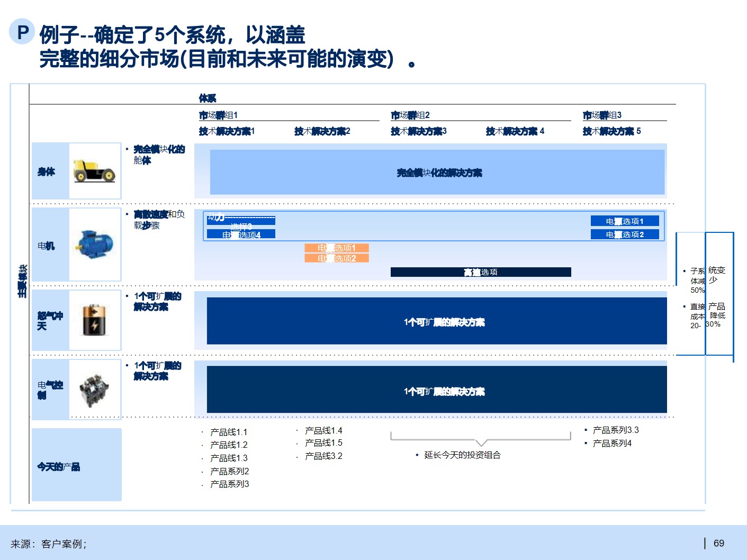Select the blue electric motor image
The image size is (747, 560).
tap(95, 244)
